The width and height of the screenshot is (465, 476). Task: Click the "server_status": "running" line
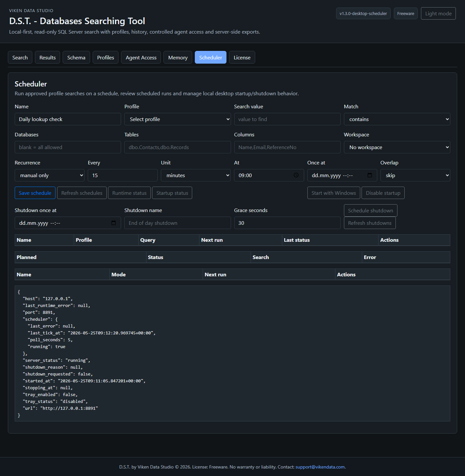point(56,360)
